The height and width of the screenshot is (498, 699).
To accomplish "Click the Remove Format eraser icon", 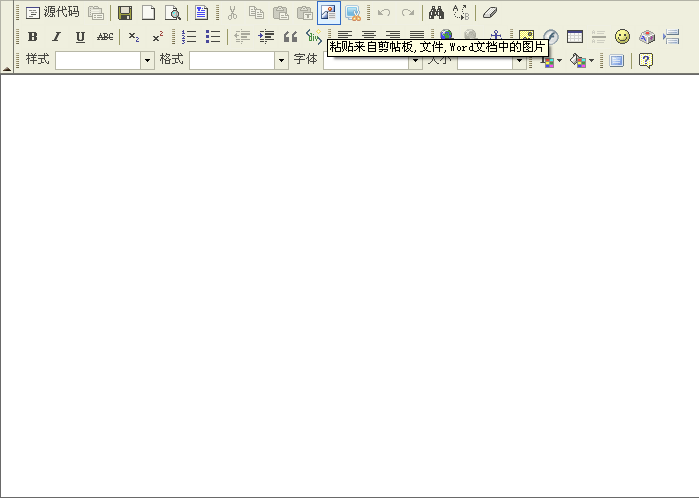I will coord(490,13).
